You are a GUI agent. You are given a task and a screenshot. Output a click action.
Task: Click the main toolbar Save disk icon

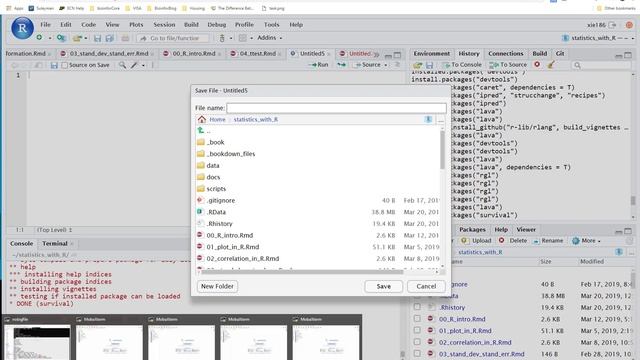pos(97,38)
